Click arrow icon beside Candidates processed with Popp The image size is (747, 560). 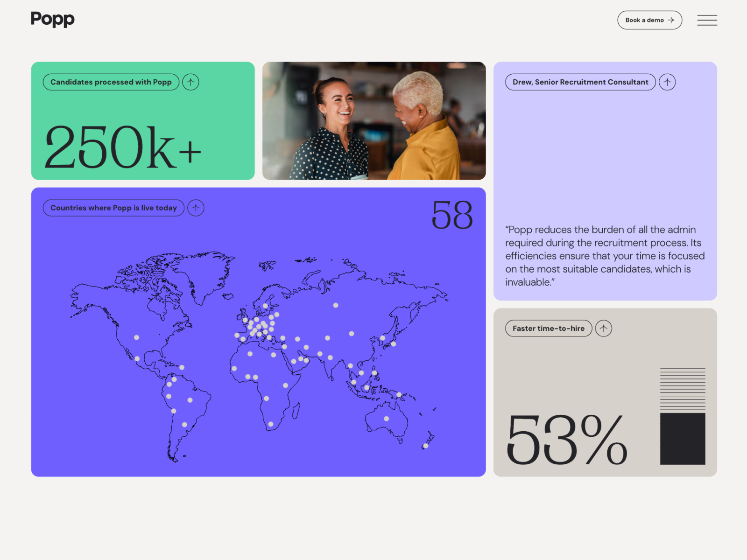190,82
